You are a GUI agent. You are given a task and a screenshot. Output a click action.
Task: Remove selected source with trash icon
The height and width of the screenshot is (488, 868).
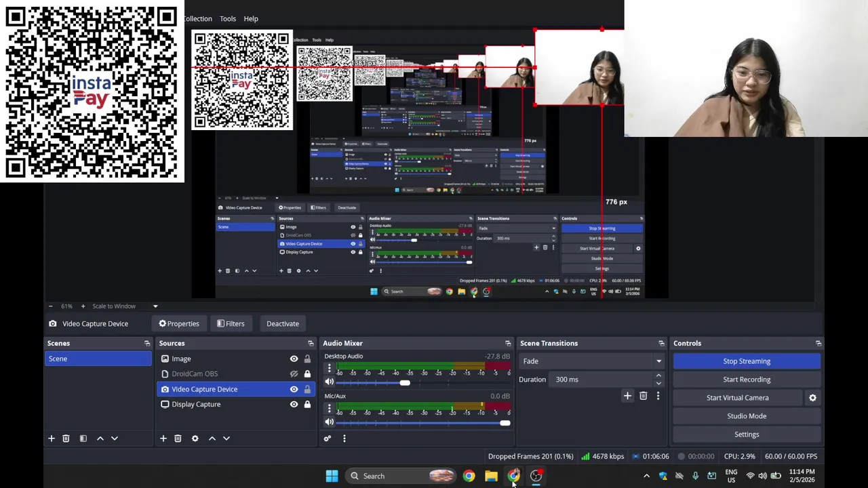178,439
